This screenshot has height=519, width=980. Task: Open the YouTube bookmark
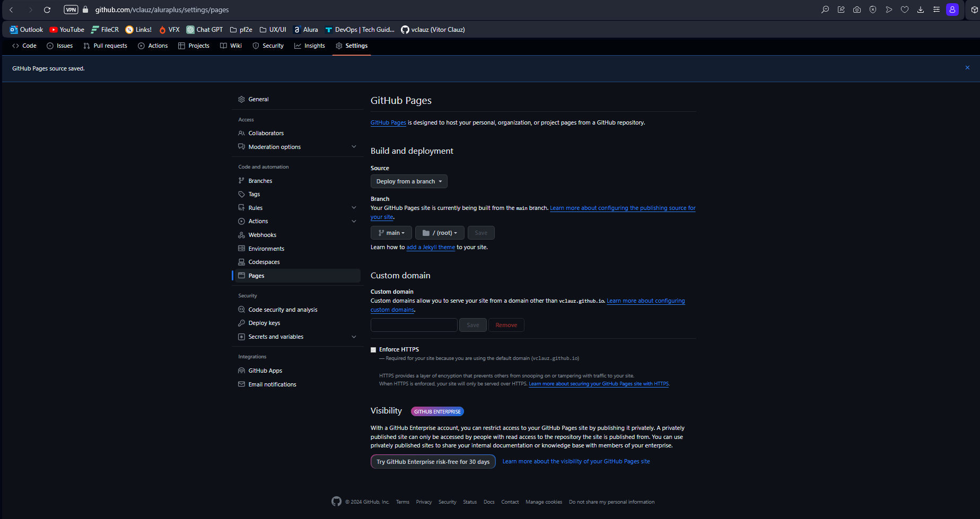(x=67, y=30)
